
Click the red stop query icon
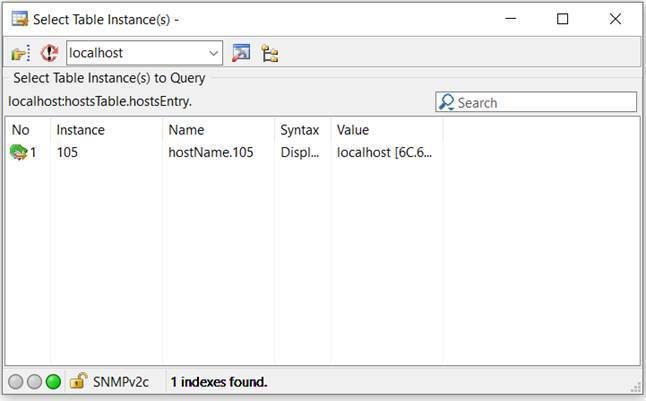49,53
